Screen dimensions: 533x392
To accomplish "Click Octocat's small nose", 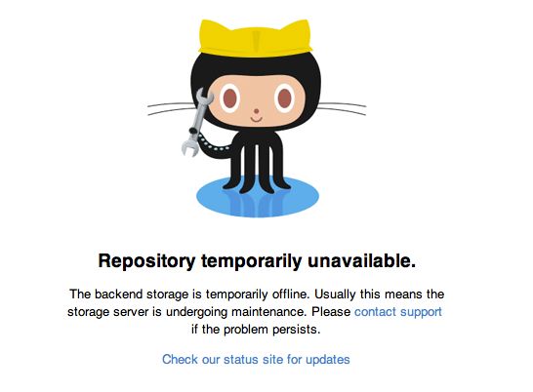I will pos(257,111).
